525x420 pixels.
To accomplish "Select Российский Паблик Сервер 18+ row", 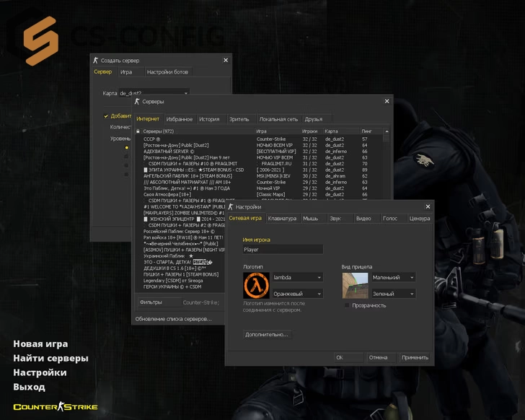I will tap(180, 232).
